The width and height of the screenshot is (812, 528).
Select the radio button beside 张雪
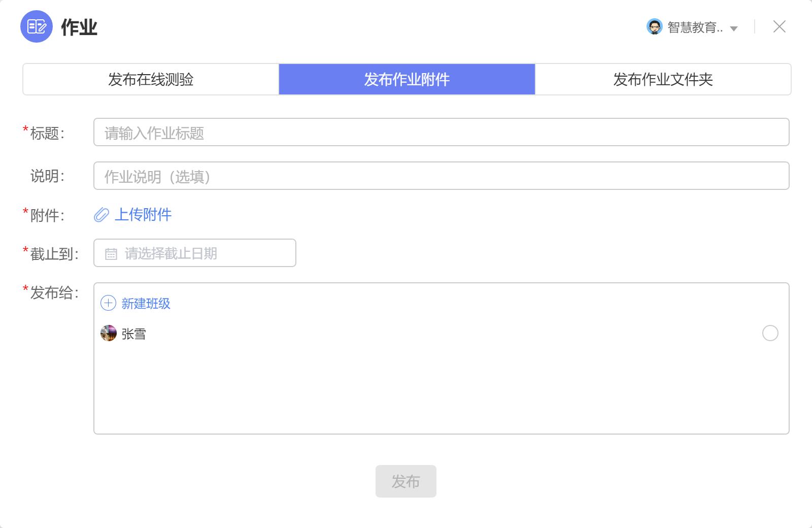pos(771,334)
